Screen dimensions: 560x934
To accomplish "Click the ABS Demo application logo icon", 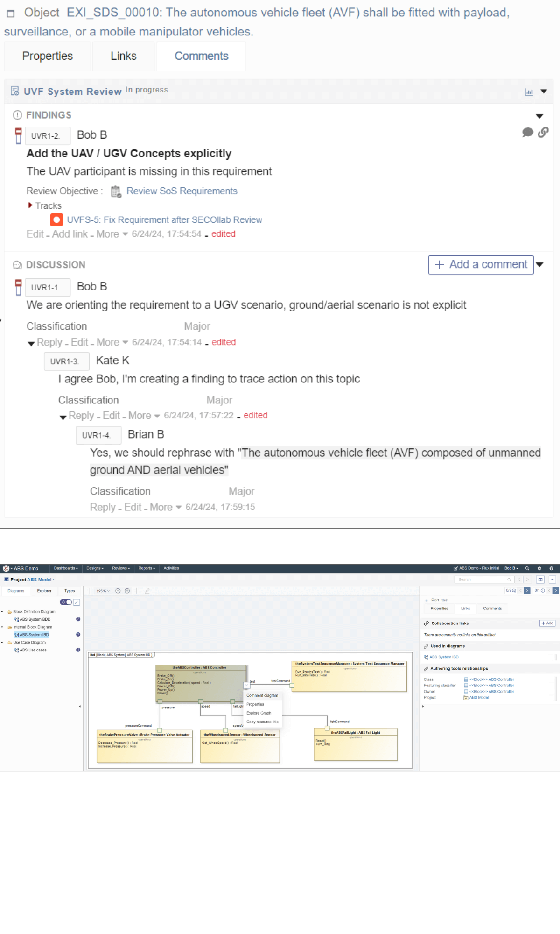I will point(6,568).
